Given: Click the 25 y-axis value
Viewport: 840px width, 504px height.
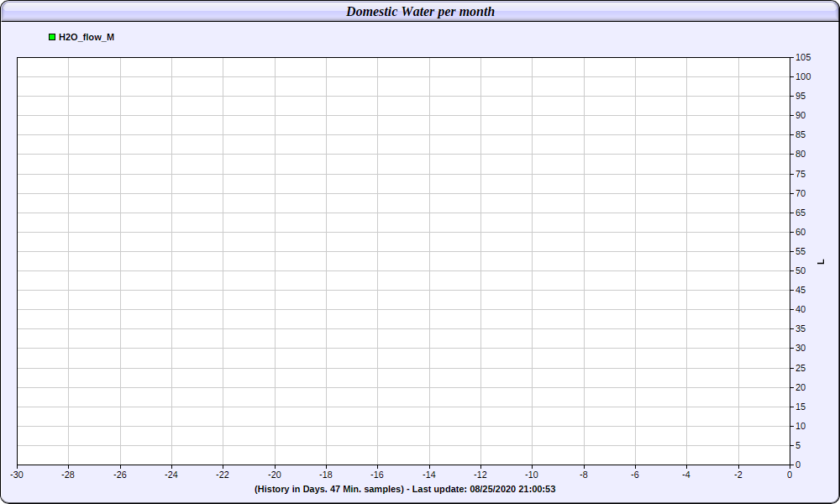Looking at the screenshot, I should coord(801,368).
